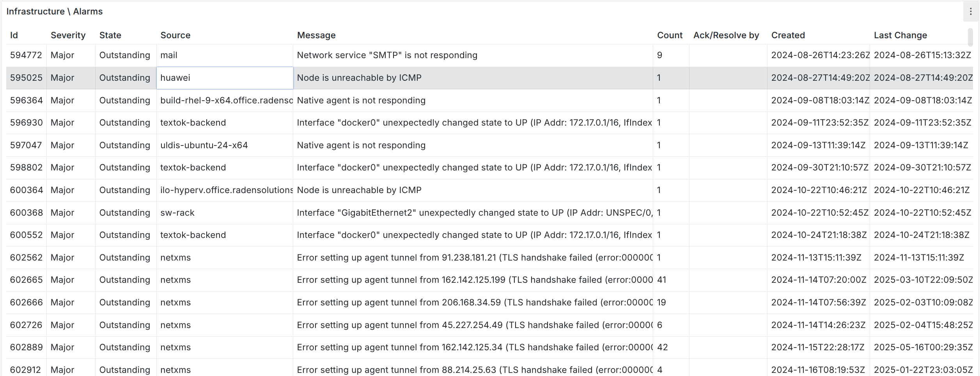980x376 pixels.
Task: Click the count value 41 for alarm 602665
Action: click(x=661, y=280)
